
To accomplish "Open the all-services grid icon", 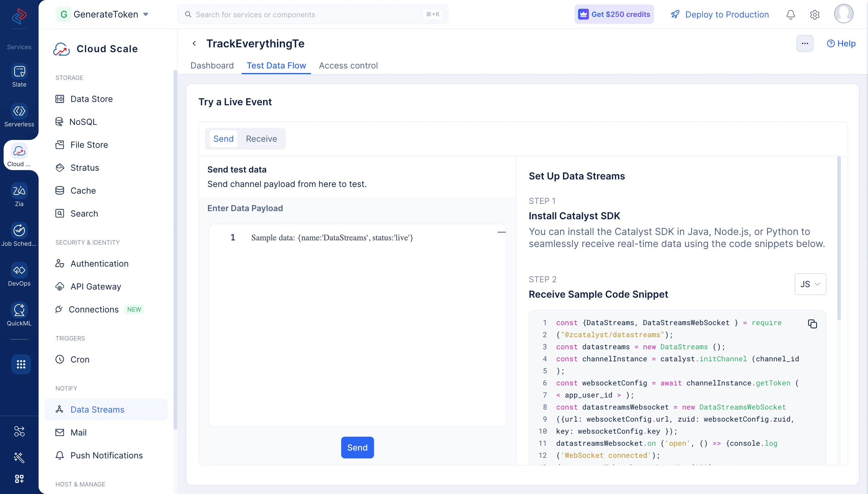I will pos(21,364).
